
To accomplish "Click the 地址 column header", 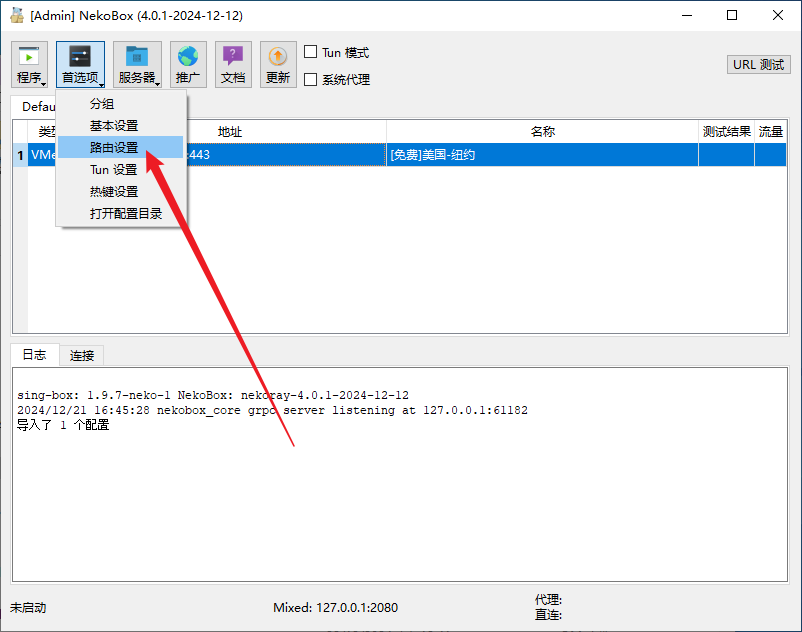I will [230, 132].
